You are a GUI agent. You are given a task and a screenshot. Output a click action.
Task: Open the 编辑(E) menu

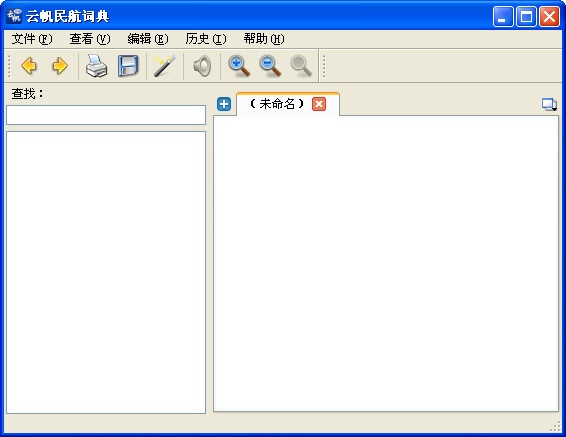click(x=148, y=39)
